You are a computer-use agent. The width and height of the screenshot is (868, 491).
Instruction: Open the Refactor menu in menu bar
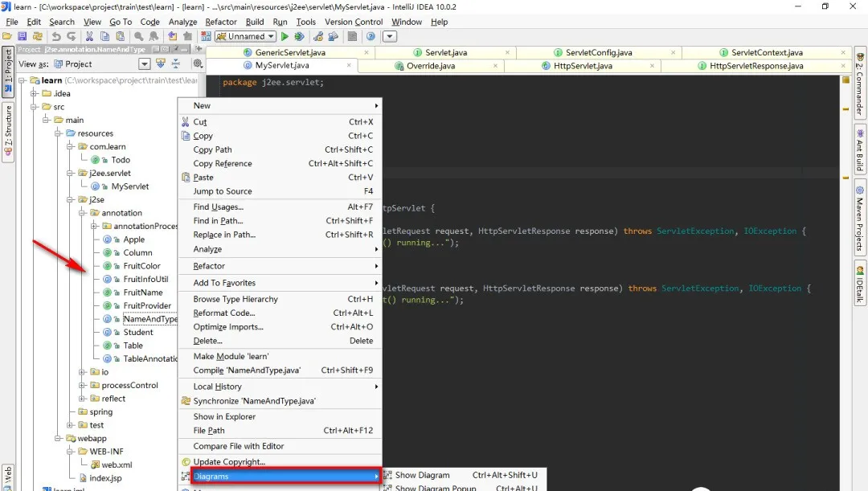pos(221,22)
